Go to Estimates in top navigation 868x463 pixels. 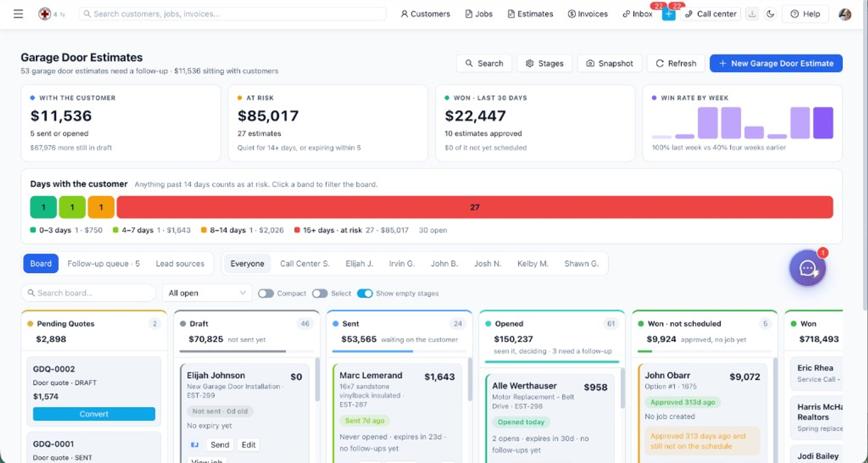pyautogui.click(x=530, y=14)
